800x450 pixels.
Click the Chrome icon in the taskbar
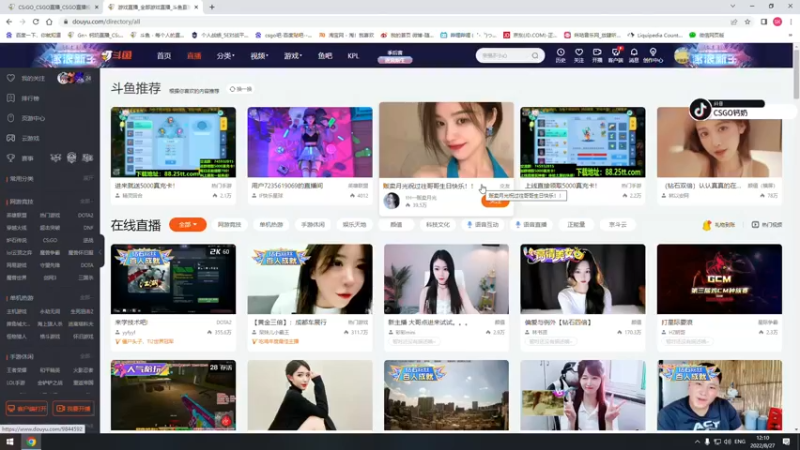(x=32, y=441)
